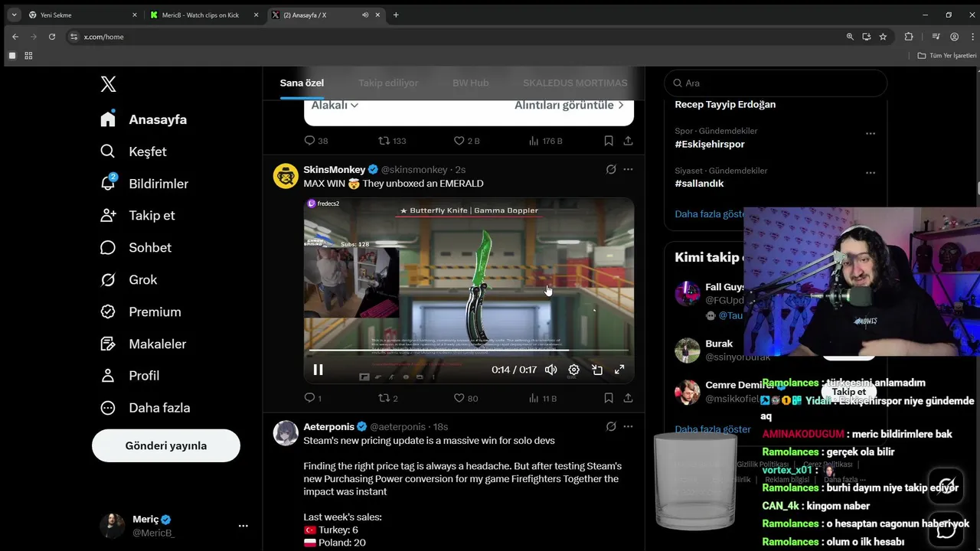Viewport: 980px width, 551px height.
Task: Click Grok icon on Aeterponis post
Action: [x=611, y=426]
